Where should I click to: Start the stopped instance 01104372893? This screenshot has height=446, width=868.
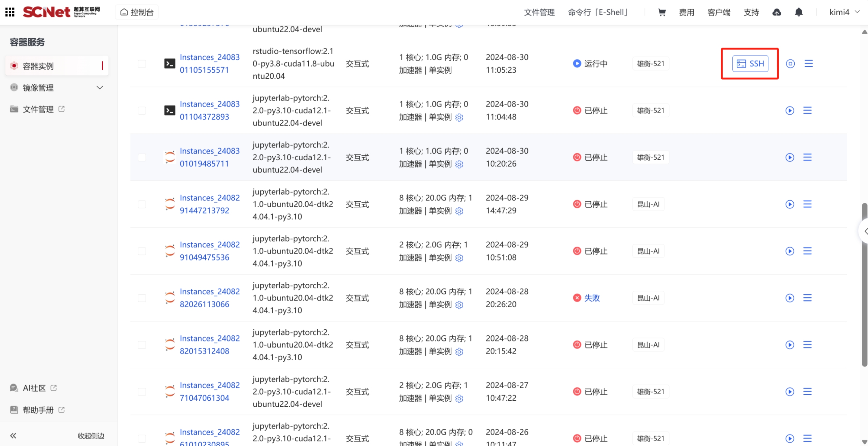click(790, 110)
